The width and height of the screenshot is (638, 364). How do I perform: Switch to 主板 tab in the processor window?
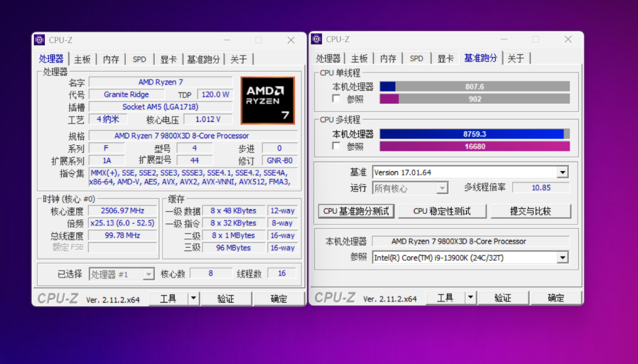tap(82, 60)
